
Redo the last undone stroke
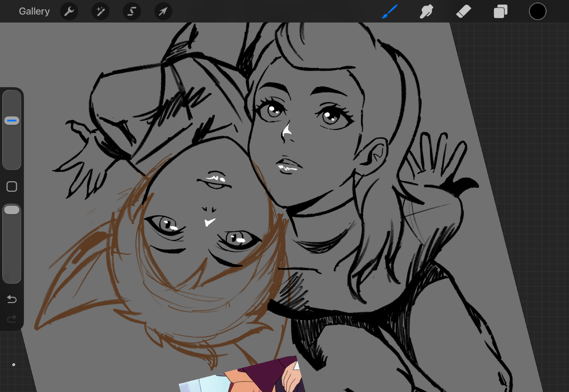12,319
